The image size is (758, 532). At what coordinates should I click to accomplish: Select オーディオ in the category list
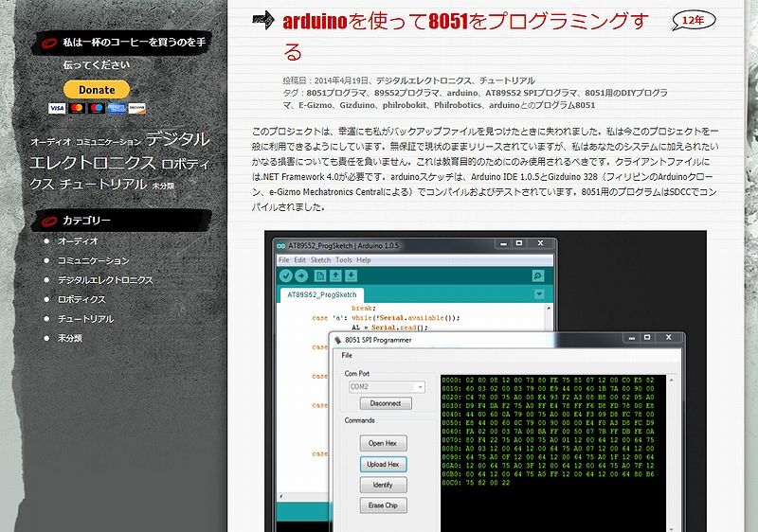click(x=78, y=240)
